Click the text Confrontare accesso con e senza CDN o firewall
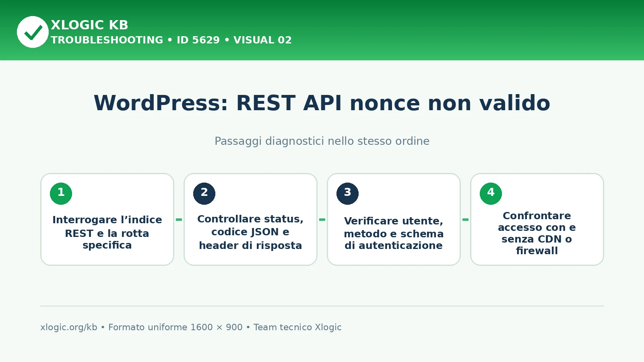This screenshot has height=362, width=644. (537, 233)
